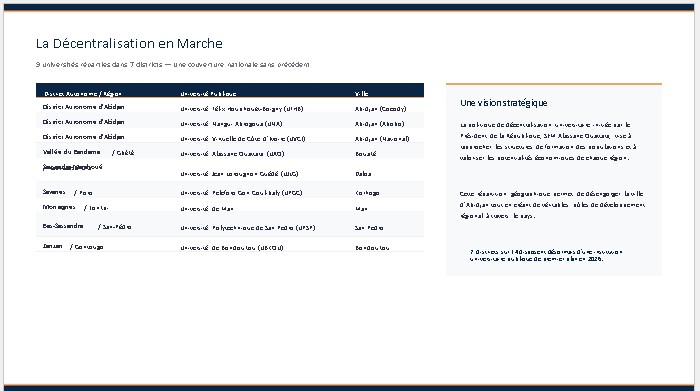This screenshot has height=391, width=700.
Task: Select the Université de Bondoukou cell
Action: coord(232,248)
